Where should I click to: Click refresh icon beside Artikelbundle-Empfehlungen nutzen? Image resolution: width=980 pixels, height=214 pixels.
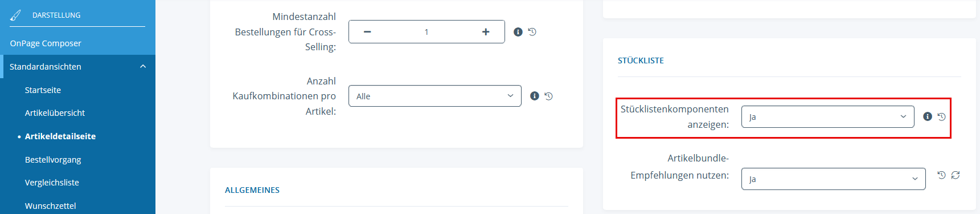(956, 175)
